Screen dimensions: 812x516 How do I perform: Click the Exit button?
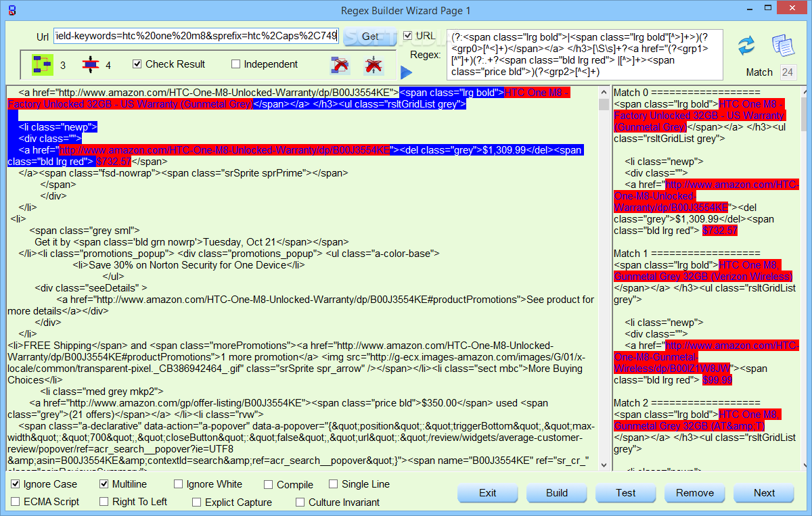pos(488,493)
